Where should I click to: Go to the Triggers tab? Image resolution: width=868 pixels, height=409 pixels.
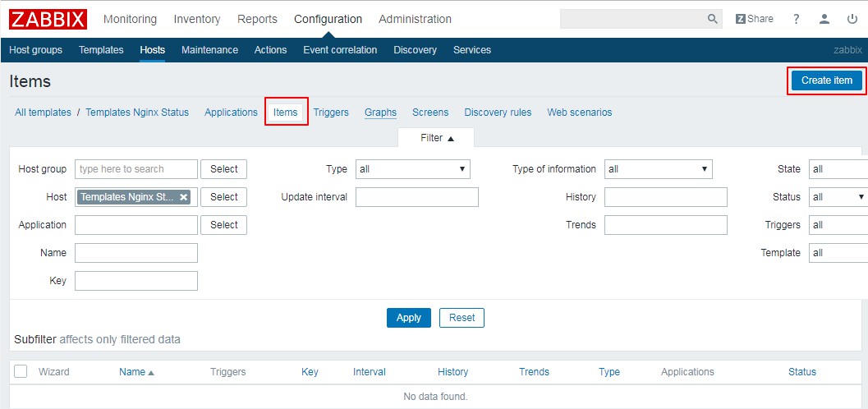pos(331,113)
